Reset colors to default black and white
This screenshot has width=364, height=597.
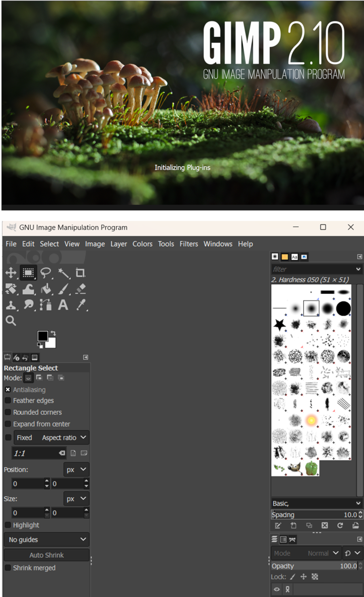tap(40, 345)
